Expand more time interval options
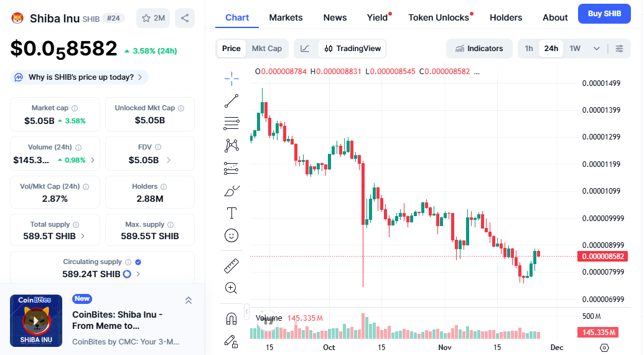 point(597,49)
